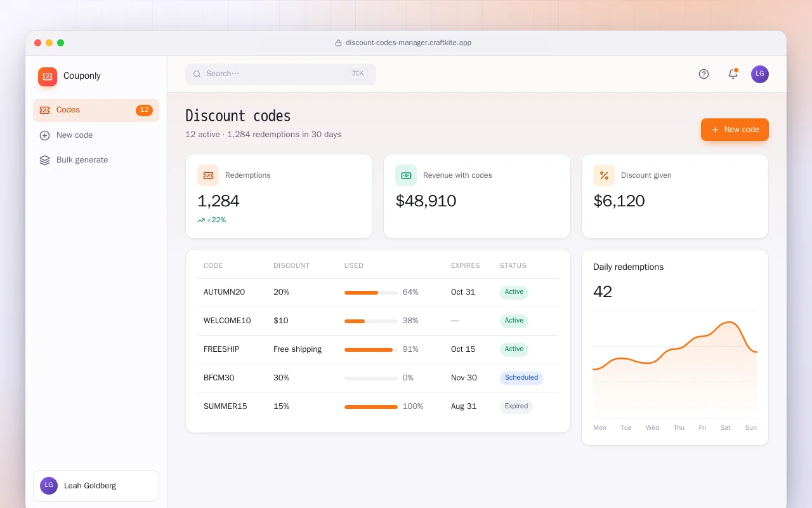Screen dimensions: 812x508
Task: Focus the Search input field
Action: (280, 74)
